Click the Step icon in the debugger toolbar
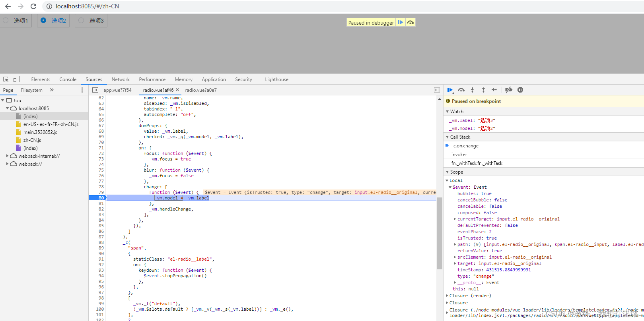 point(494,90)
